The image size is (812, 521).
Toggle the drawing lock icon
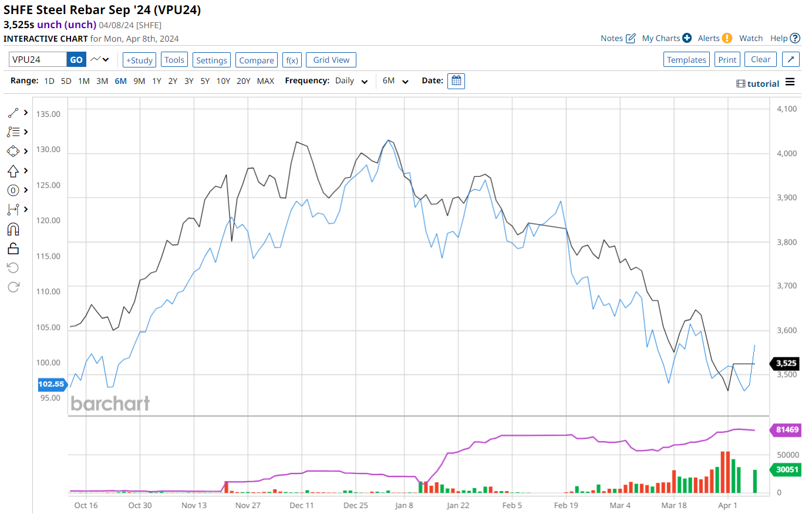pyautogui.click(x=13, y=248)
